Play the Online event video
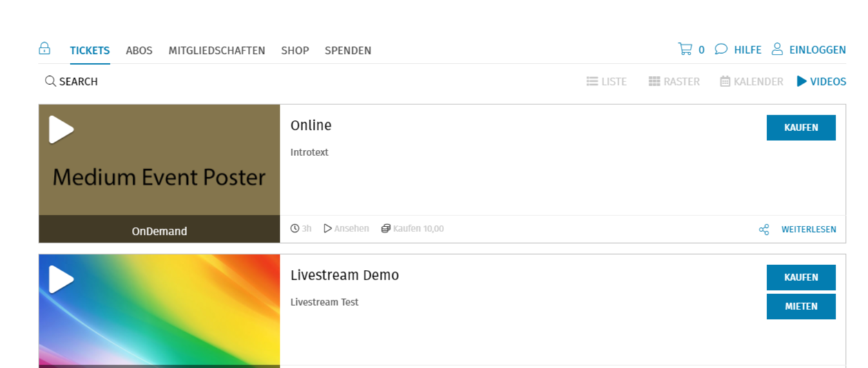Screen dimensions: 868x368 (x=61, y=130)
